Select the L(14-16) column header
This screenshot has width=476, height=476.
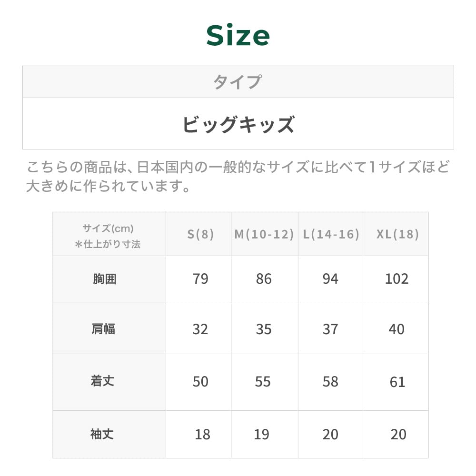pos(331,234)
